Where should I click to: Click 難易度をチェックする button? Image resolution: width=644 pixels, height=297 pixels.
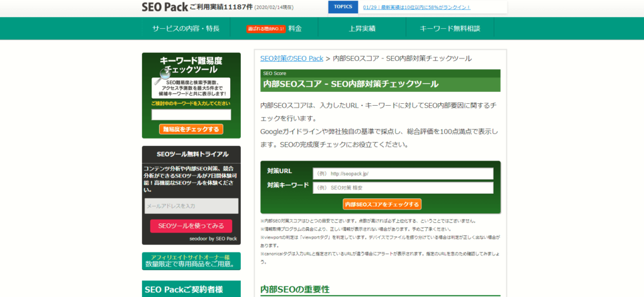pyautogui.click(x=191, y=130)
